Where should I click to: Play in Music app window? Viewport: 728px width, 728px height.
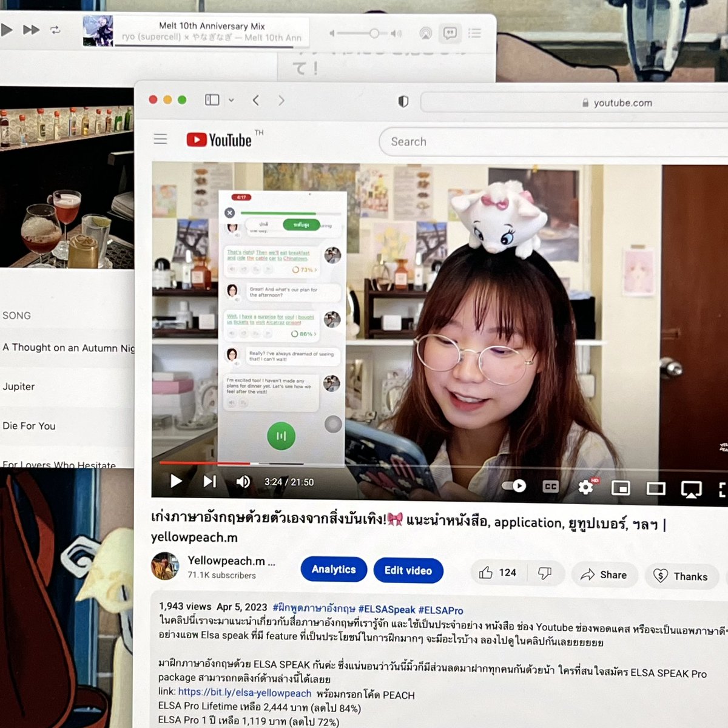(x=6, y=29)
